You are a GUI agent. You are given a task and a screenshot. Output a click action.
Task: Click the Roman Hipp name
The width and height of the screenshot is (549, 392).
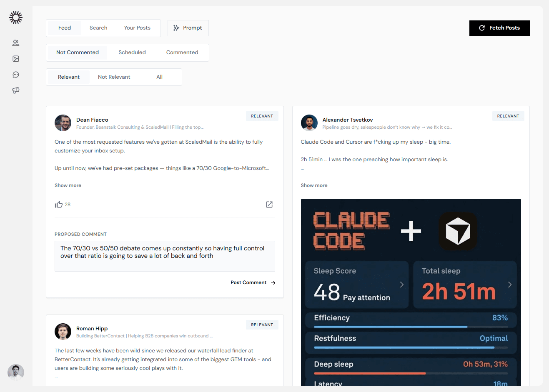point(92,329)
